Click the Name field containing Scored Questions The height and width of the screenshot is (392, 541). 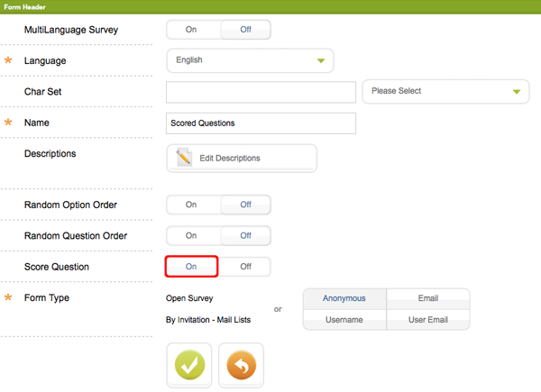[261, 123]
